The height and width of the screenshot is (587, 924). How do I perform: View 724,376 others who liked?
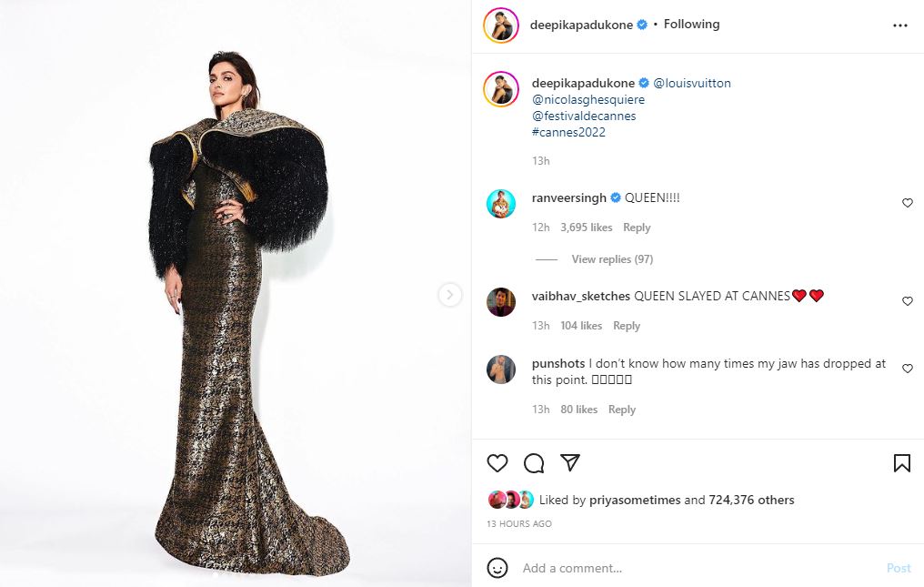click(x=751, y=501)
